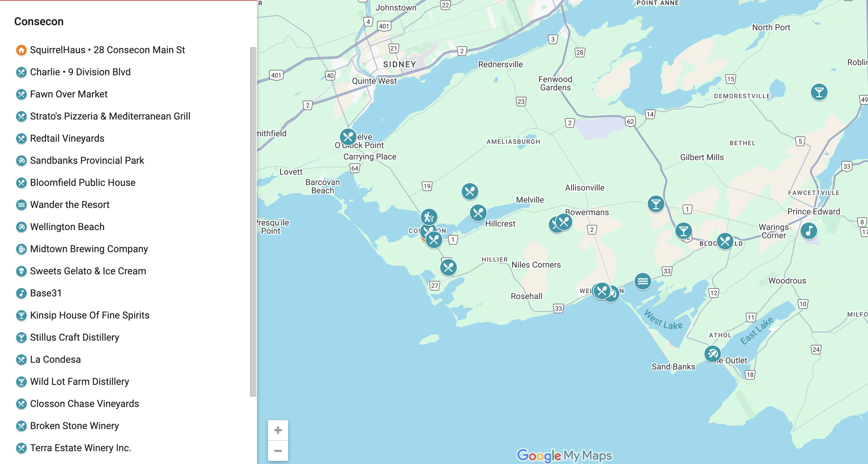
Task: Click the cocktail icon by Stillus Craft Distillery
Action: click(21, 338)
